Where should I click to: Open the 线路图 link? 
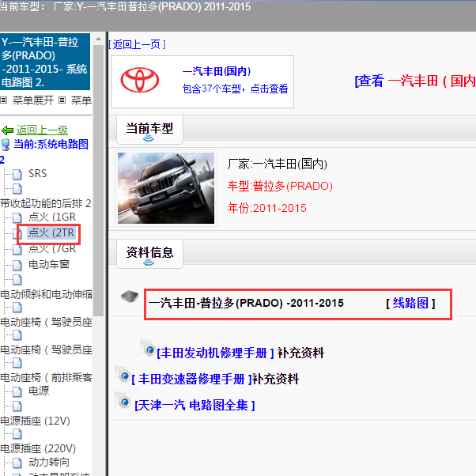point(410,303)
